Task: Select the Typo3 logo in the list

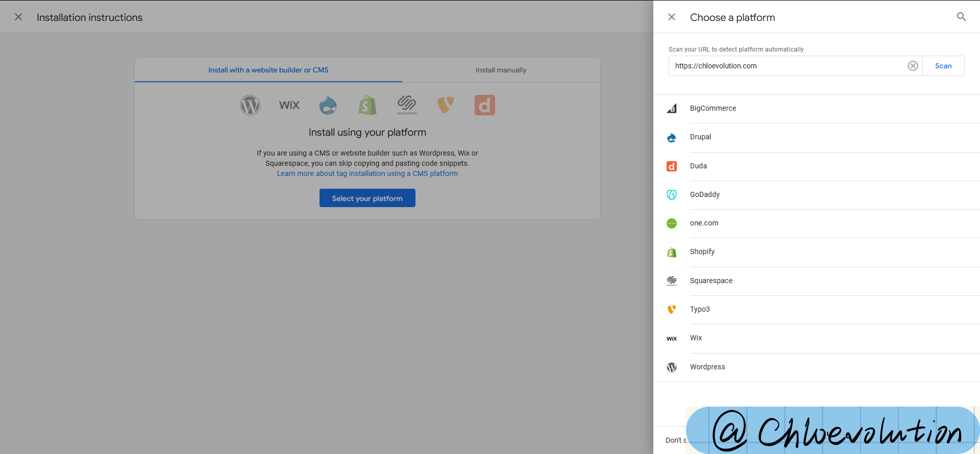Action: pos(672,310)
